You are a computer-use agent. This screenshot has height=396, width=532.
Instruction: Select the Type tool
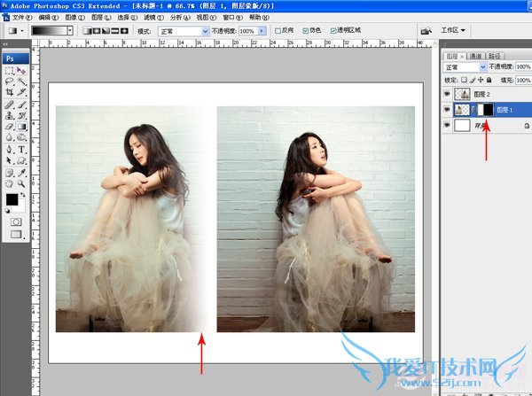[x=21, y=149]
